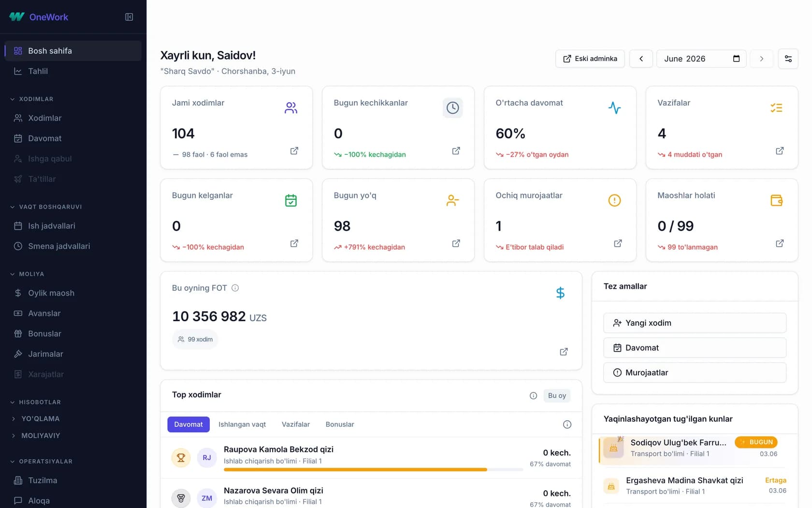Open Oylik maosh in sidebar
This screenshot has height=508, width=812.
pos(73,293)
